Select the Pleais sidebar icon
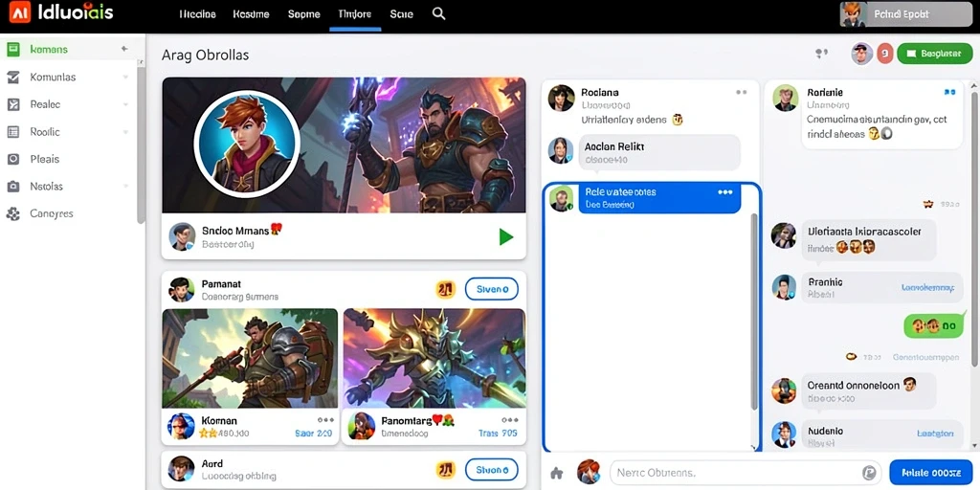Viewport: 980px width, 490px height. [x=13, y=160]
